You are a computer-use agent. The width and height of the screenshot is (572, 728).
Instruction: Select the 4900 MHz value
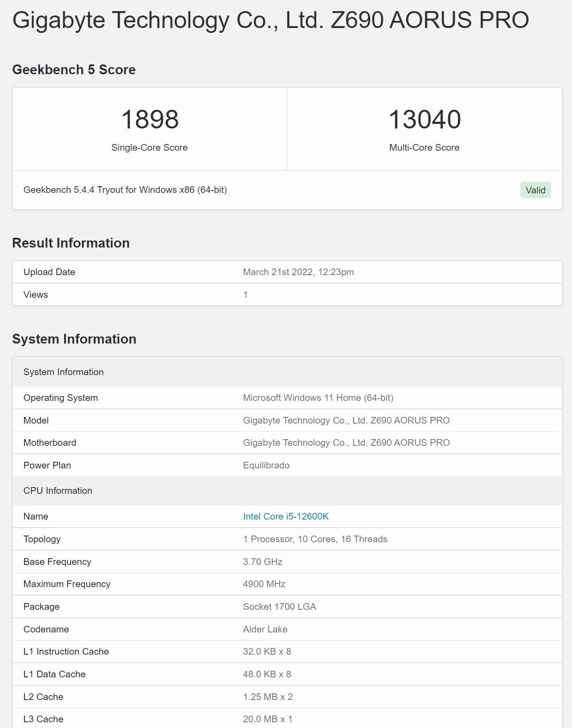264,584
